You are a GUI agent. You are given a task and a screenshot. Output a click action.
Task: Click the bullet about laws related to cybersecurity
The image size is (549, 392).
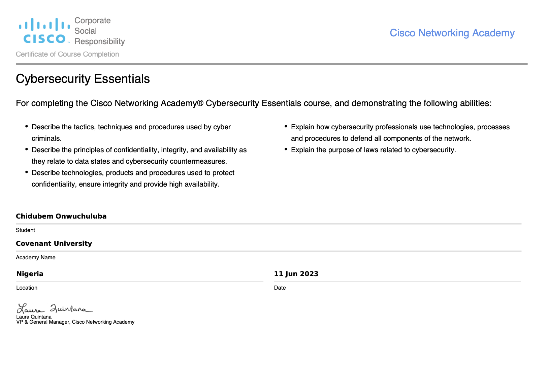pos(373,150)
